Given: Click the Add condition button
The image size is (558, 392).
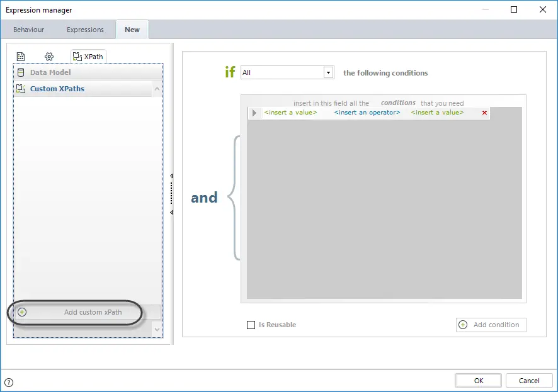Looking at the screenshot, I should click(491, 325).
